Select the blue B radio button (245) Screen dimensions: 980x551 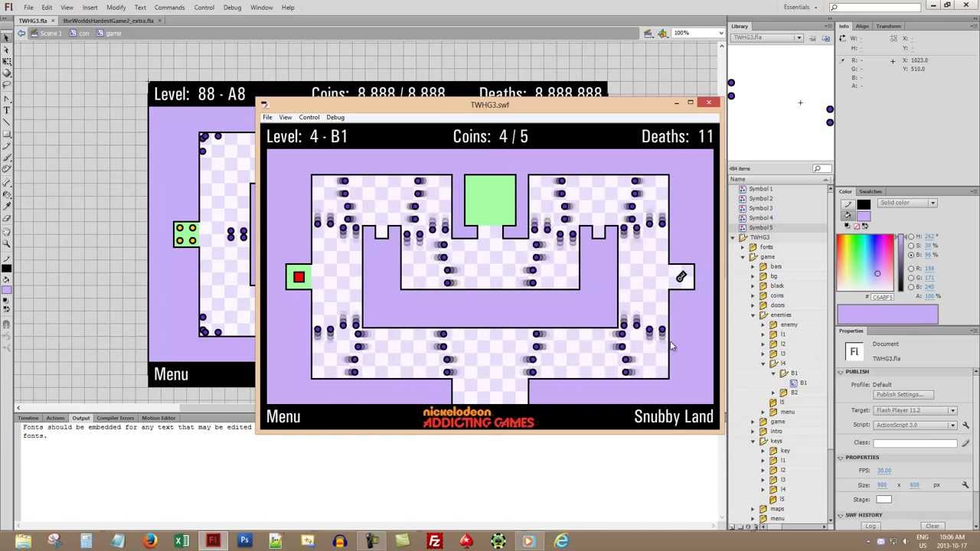(912, 286)
